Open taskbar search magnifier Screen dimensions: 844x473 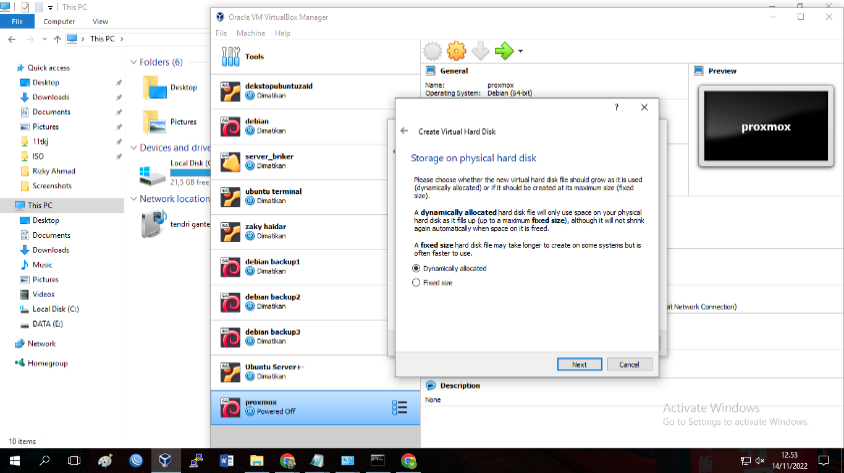pos(44,461)
